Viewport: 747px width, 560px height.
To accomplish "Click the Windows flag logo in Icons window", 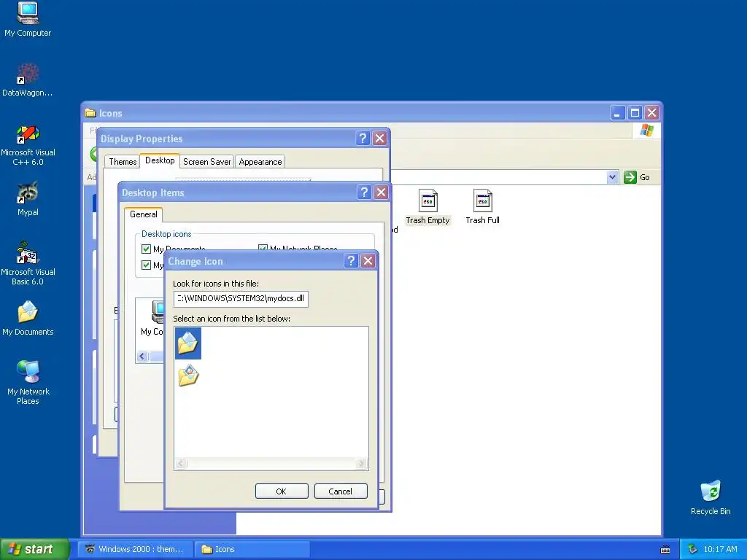I will pyautogui.click(x=646, y=130).
